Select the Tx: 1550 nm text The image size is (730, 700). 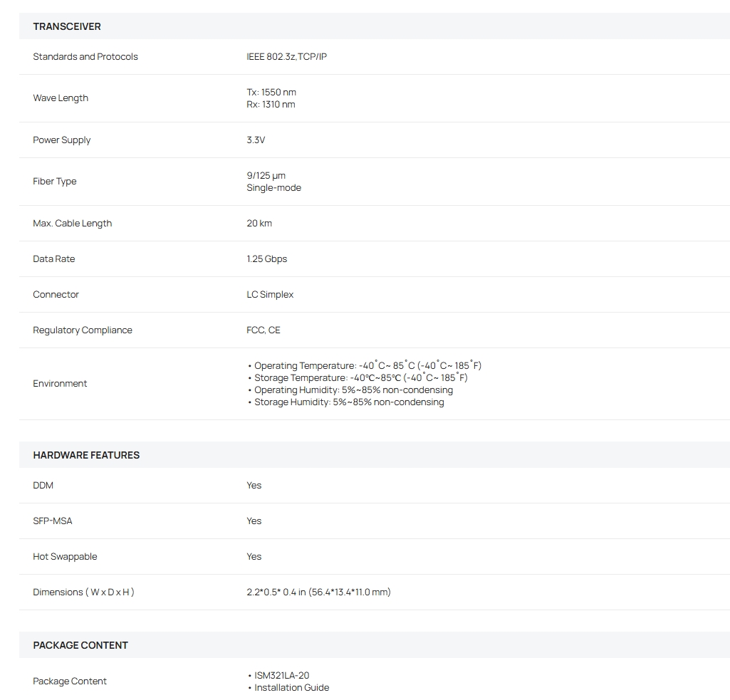point(271,92)
